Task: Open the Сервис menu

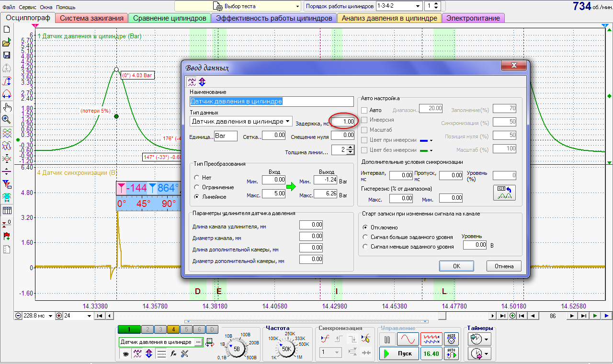Action: tap(28, 8)
